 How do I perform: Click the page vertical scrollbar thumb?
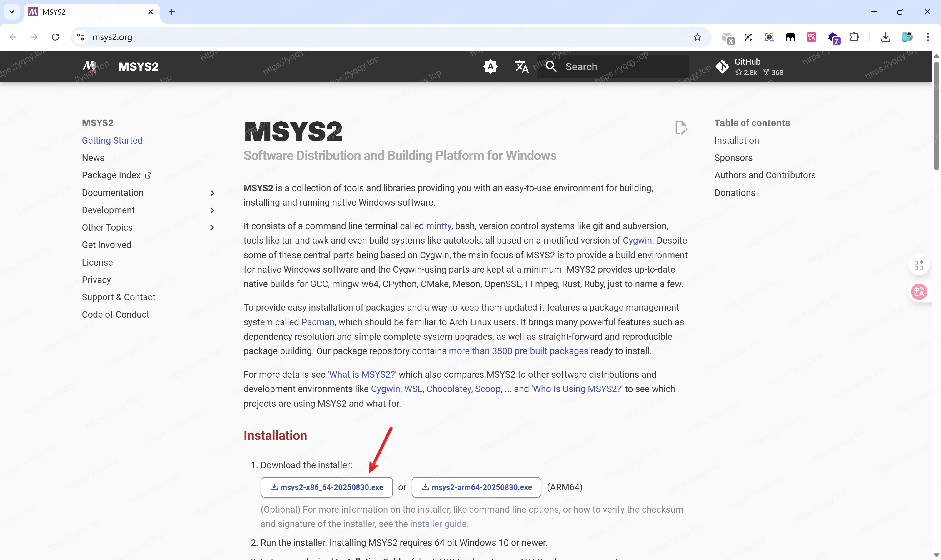(936, 113)
